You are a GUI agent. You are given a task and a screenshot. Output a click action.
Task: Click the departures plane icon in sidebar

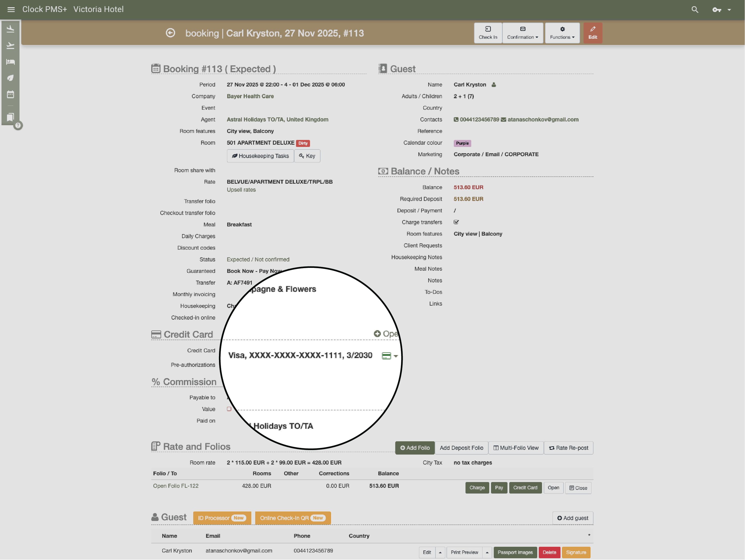(x=10, y=45)
